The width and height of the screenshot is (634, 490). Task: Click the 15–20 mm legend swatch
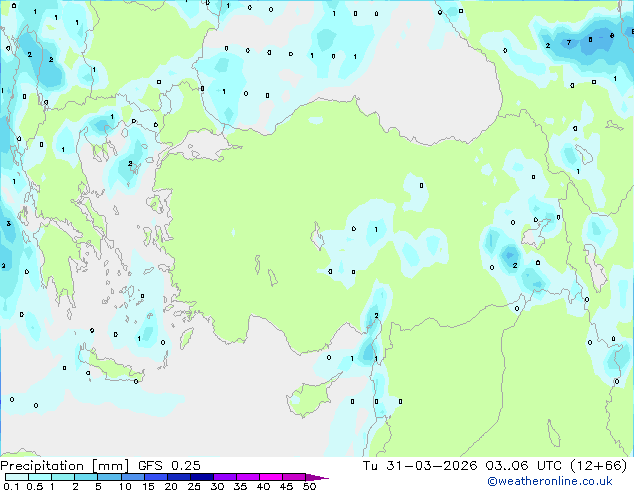point(155,477)
